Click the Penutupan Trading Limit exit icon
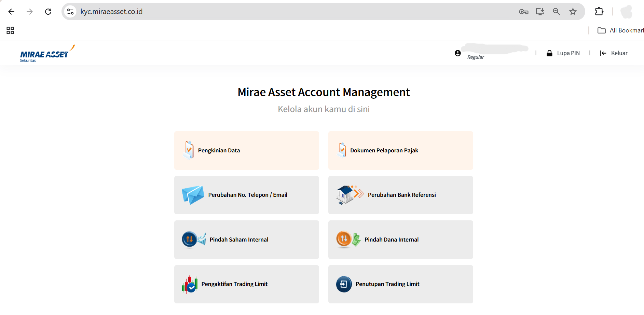This screenshot has height=315, width=644. tap(344, 284)
